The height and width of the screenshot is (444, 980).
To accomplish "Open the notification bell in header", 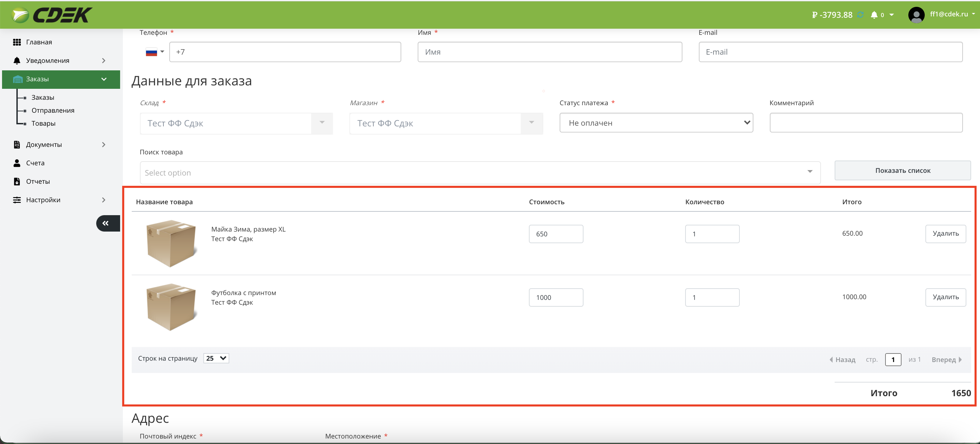I will click(x=874, y=15).
